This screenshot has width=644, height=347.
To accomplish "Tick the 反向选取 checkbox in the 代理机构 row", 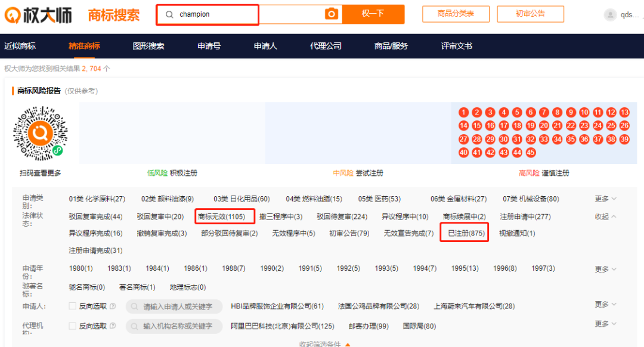I will coord(73,326).
